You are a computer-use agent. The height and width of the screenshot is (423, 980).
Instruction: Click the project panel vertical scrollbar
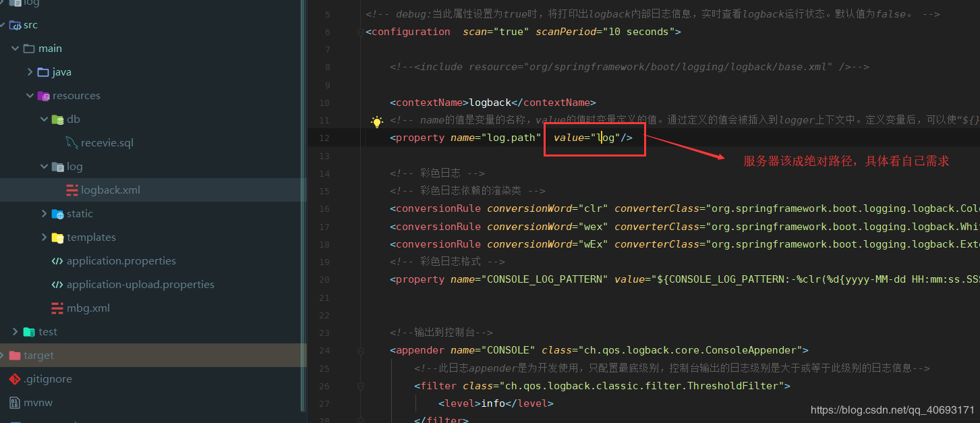302,206
